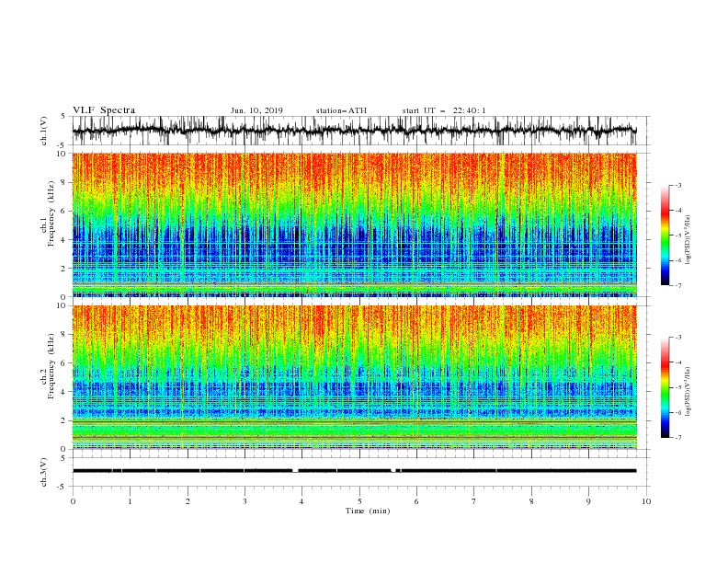
Task: Click the gap in ch.3 bar near minute 4
Action: (x=295, y=471)
